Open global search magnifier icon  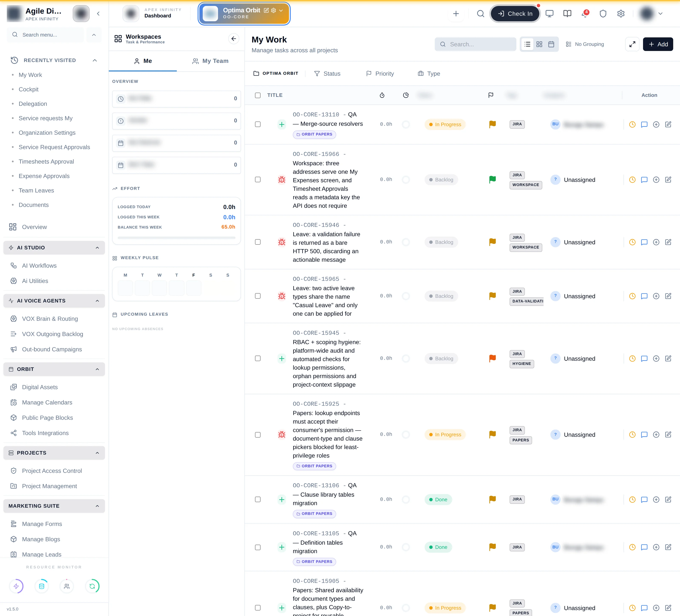(481, 14)
